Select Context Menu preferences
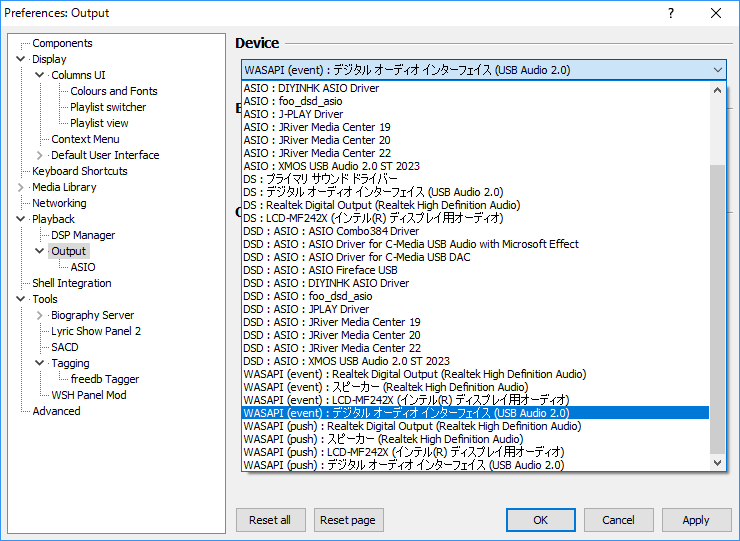The width and height of the screenshot is (740, 541). (85, 139)
